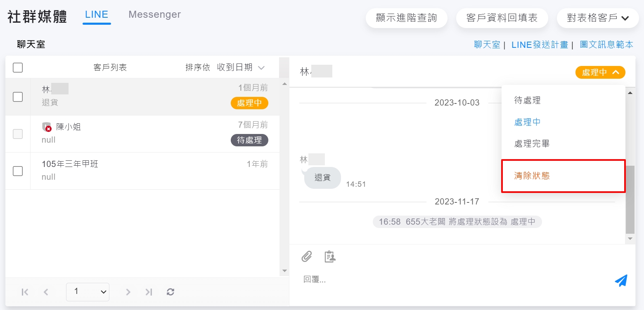
Task: Click the chat window scrollbar thumb
Action: point(630,200)
